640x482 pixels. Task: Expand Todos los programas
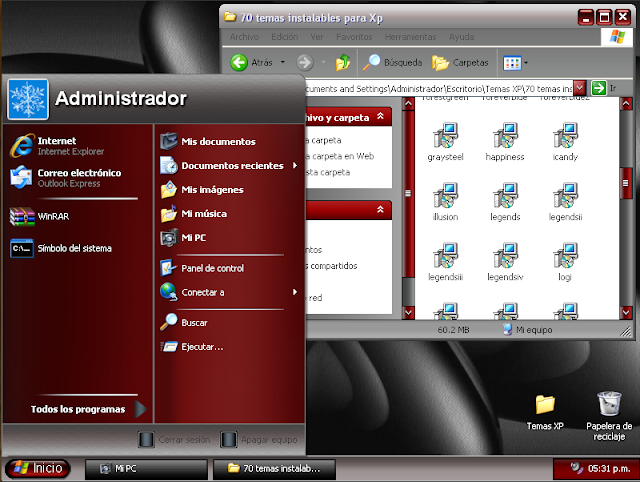(88, 409)
